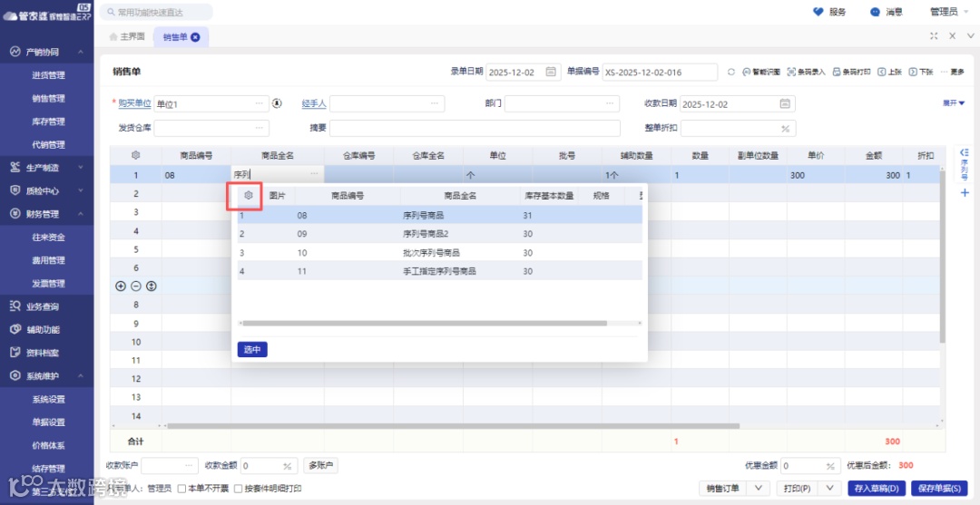The width and height of the screenshot is (980, 505).
Task: Expand the 质检中心 sidebar group
Action: click(x=81, y=191)
